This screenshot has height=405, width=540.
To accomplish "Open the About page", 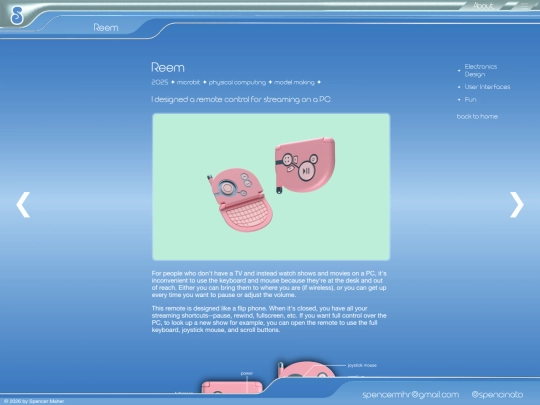I will [x=483, y=6].
